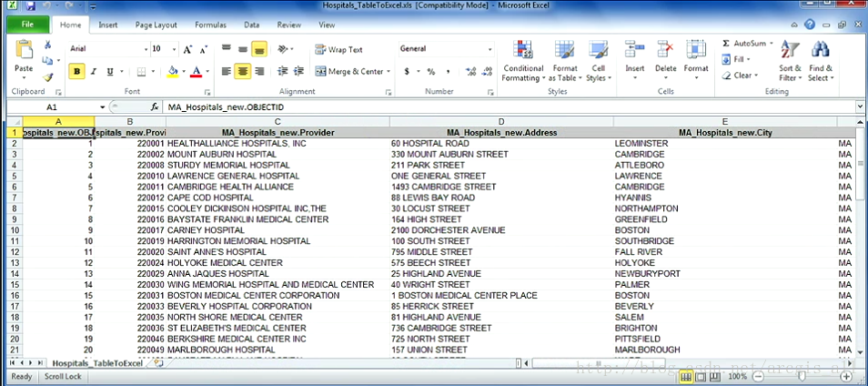Image resolution: width=868 pixels, height=386 pixels.
Task: Click the AutoSum sigma icon
Action: [726, 43]
